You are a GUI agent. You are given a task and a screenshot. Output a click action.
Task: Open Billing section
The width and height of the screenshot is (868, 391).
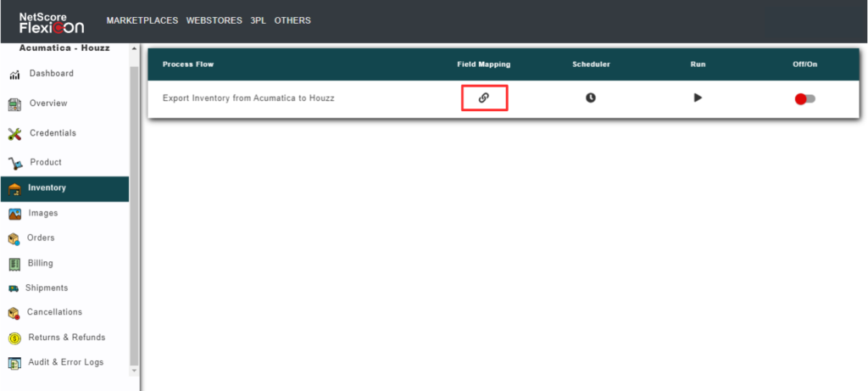point(41,263)
